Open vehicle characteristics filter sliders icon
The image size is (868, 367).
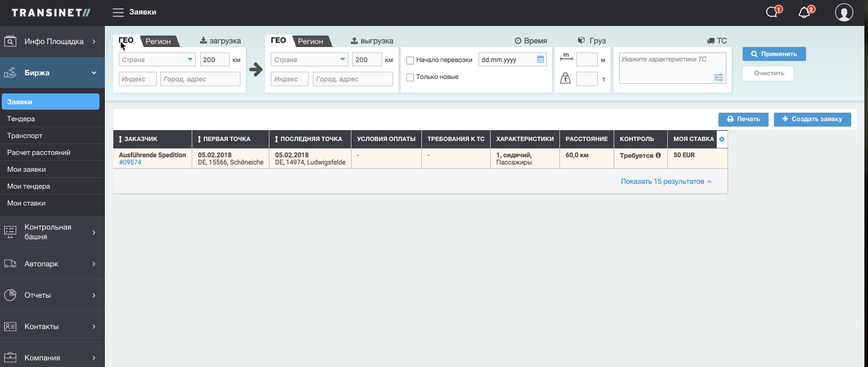719,77
